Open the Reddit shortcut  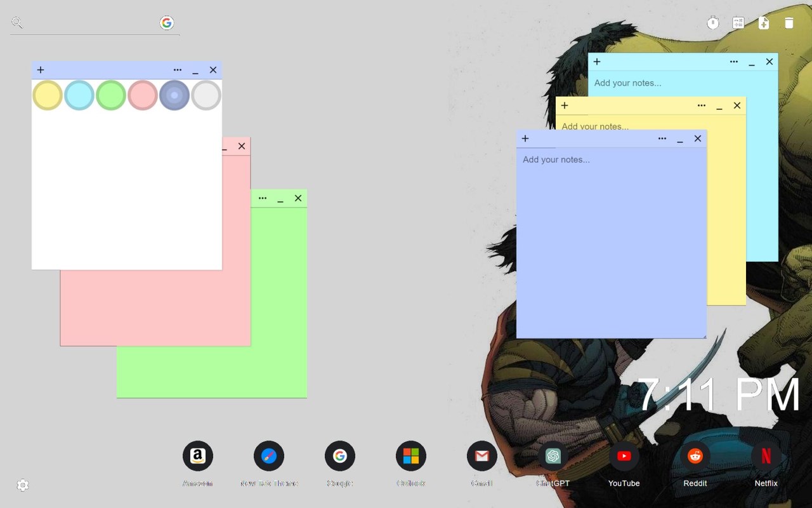(x=695, y=456)
